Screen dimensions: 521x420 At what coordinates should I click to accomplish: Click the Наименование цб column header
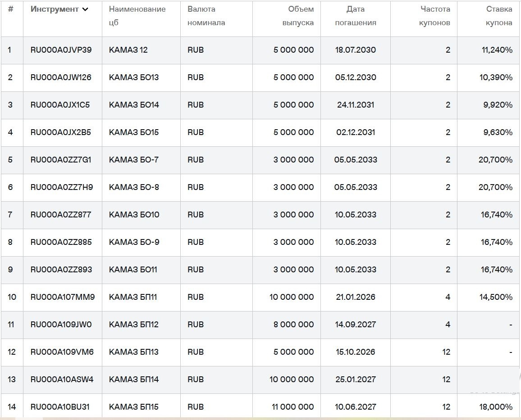137,16
